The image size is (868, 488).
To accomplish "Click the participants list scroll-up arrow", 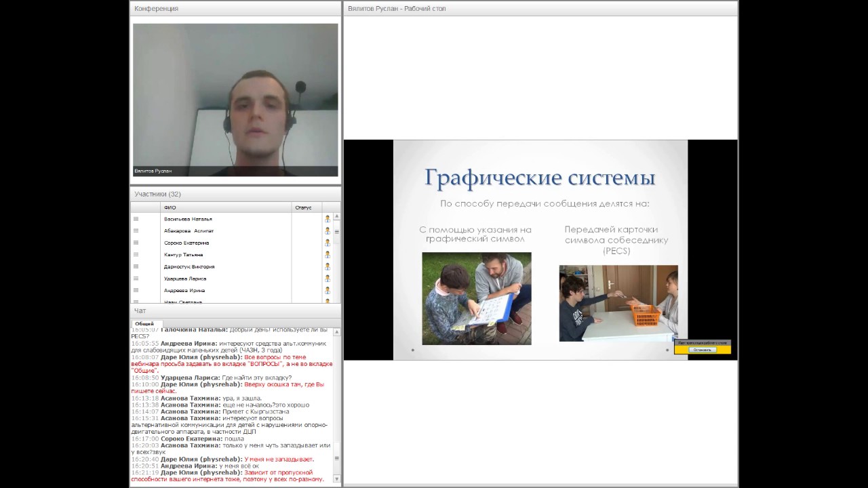I will click(x=336, y=217).
